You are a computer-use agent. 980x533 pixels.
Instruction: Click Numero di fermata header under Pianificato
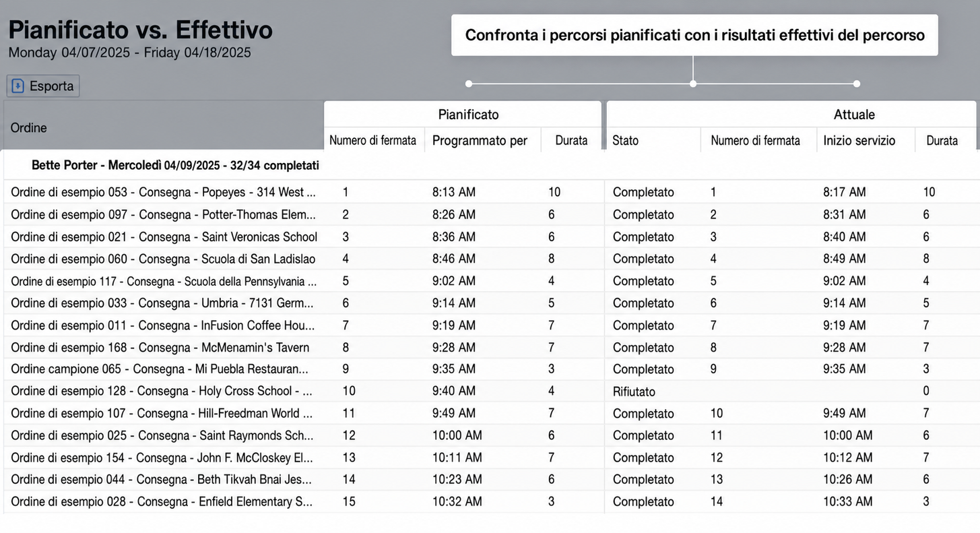pos(372,140)
